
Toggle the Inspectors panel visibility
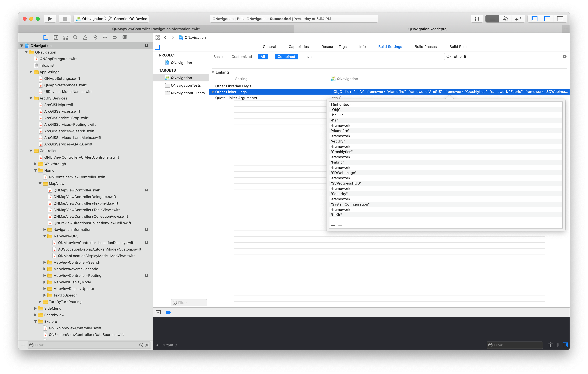point(560,19)
